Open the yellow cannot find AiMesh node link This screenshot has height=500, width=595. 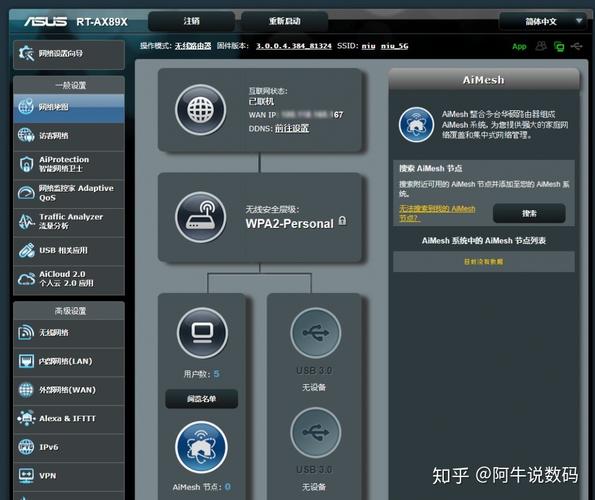[437, 214]
